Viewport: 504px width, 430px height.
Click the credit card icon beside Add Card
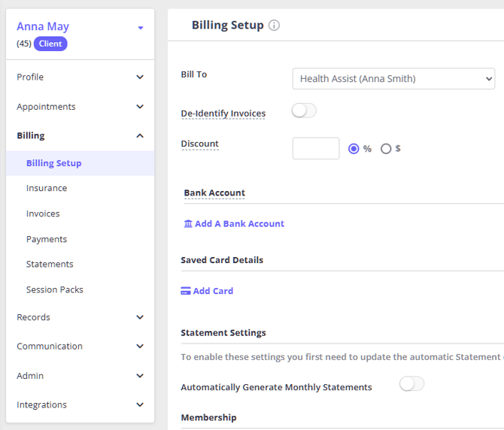point(186,291)
